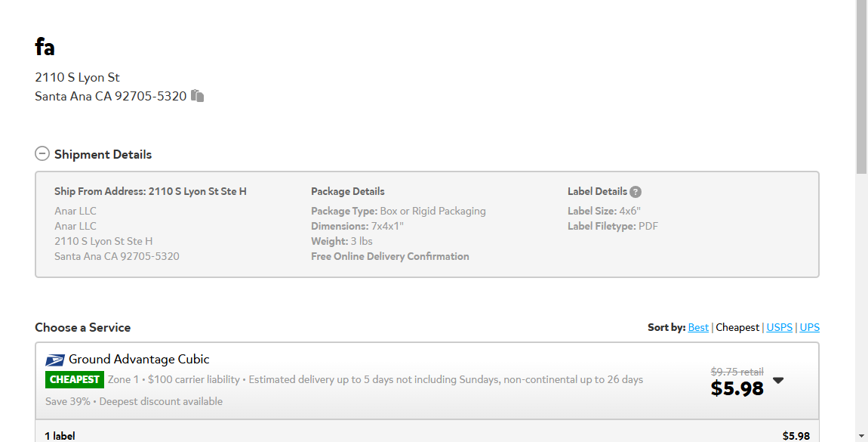Select the Cheapest sort option
Screen dimensions: 868x442
pos(737,327)
